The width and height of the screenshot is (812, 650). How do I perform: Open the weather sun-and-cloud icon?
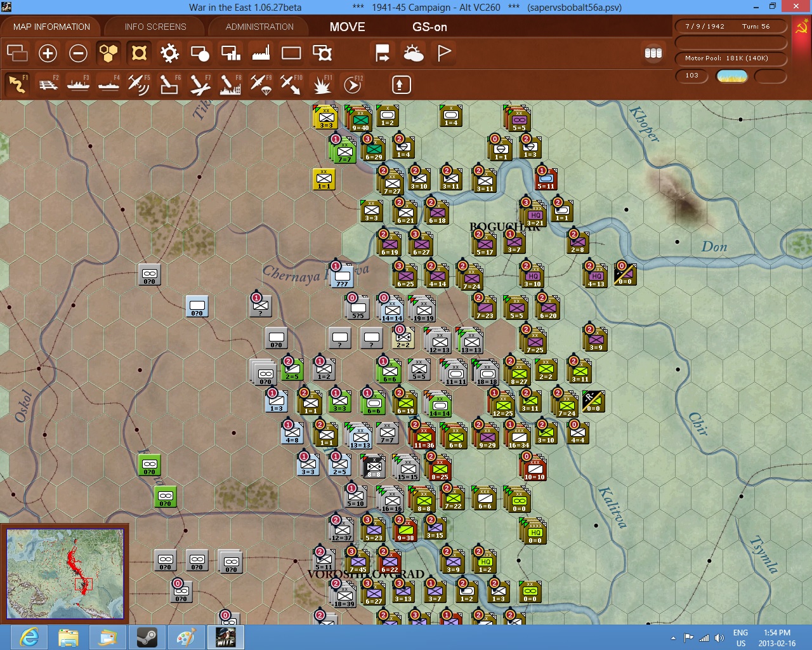[413, 53]
